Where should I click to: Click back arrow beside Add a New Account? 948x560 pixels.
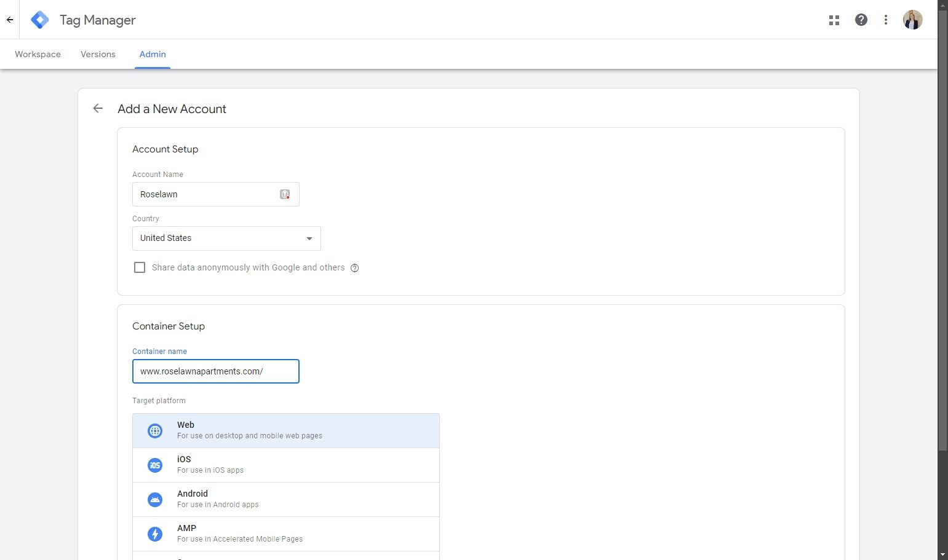(98, 109)
